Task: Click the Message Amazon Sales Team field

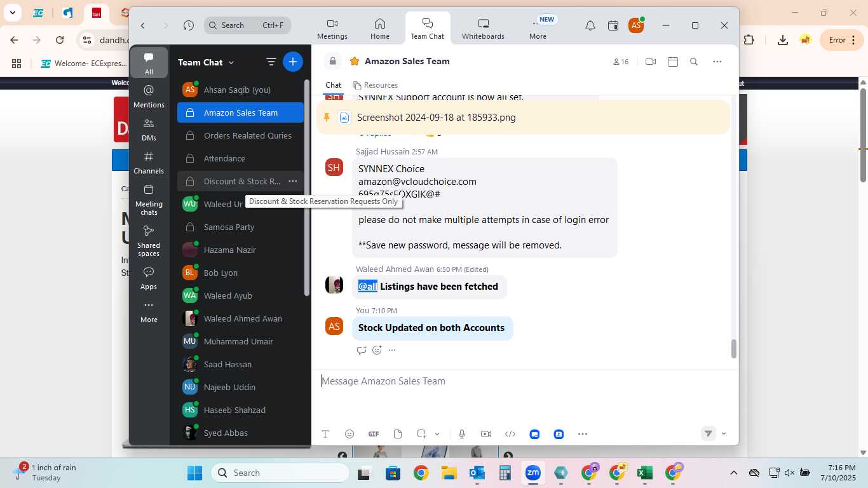Action: pos(525,381)
